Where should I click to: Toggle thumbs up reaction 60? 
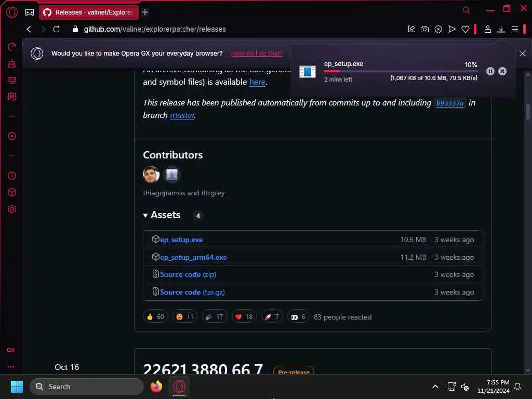155,316
